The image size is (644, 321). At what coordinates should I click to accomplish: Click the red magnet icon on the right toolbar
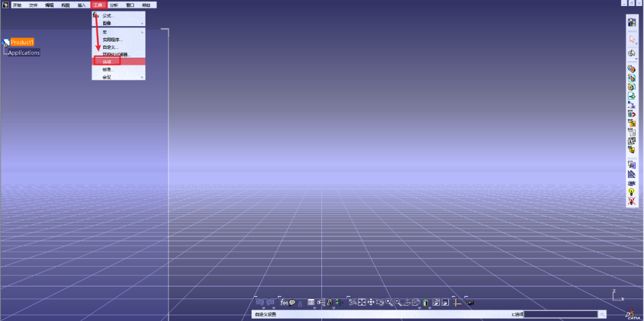pos(631,114)
